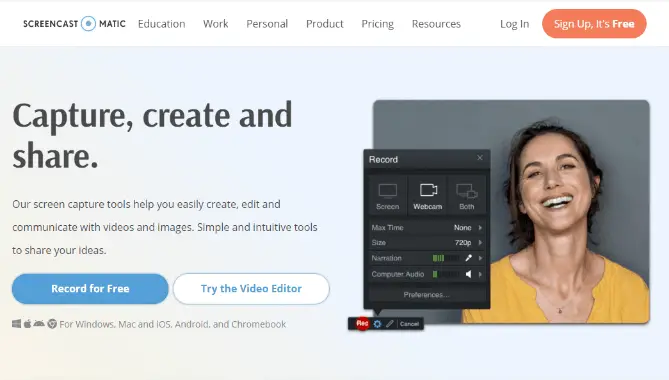Expand the Computer Audio option arrow
Image resolution: width=669 pixels, height=380 pixels.
[480, 274]
